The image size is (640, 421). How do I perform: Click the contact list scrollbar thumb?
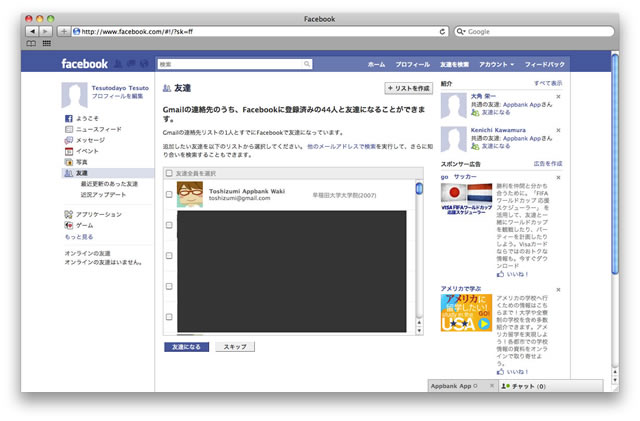[x=419, y=189]
